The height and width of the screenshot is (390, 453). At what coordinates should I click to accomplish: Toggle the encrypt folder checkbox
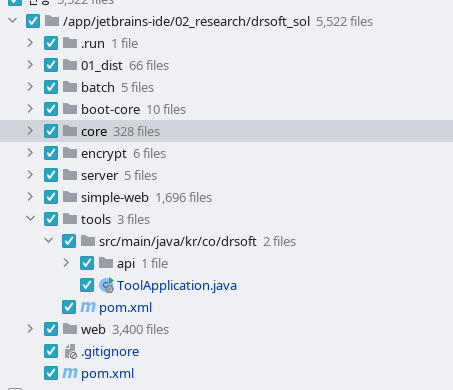click(51, 153)
